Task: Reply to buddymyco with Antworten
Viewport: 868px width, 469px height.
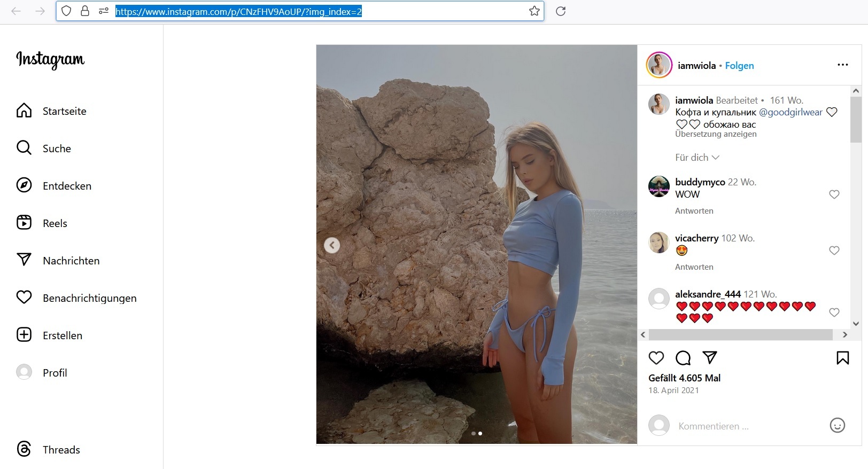Action: (694, 211)
